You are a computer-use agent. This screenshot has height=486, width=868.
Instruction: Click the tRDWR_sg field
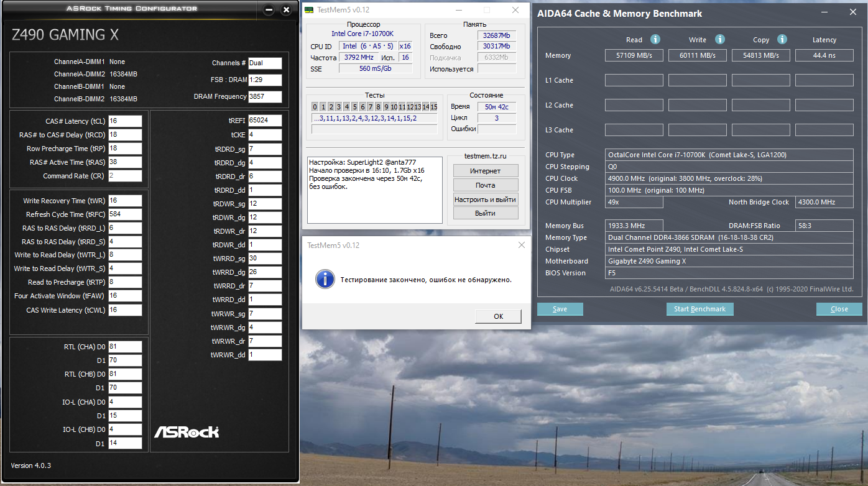pos(265,204)
